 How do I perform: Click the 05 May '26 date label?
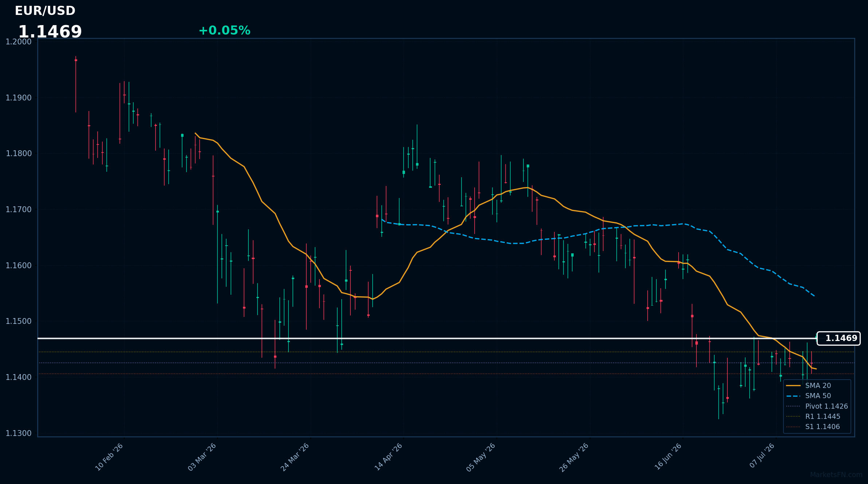pyautogui.click(x=481, y=457)
